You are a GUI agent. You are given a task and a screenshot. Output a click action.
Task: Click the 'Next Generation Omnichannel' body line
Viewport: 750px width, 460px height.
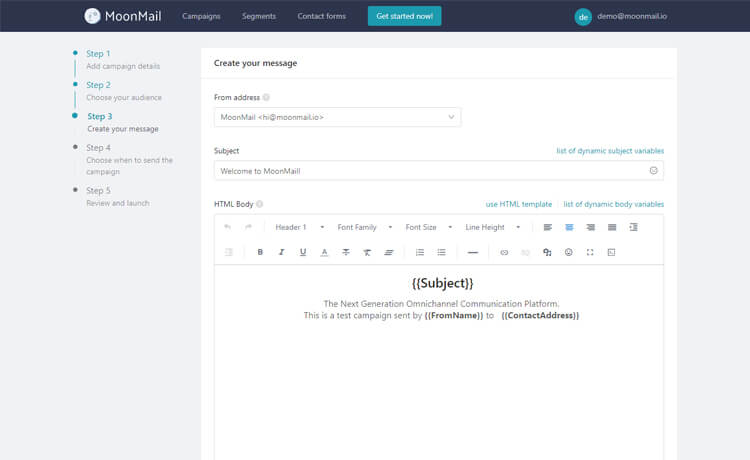tap(441, 304)
